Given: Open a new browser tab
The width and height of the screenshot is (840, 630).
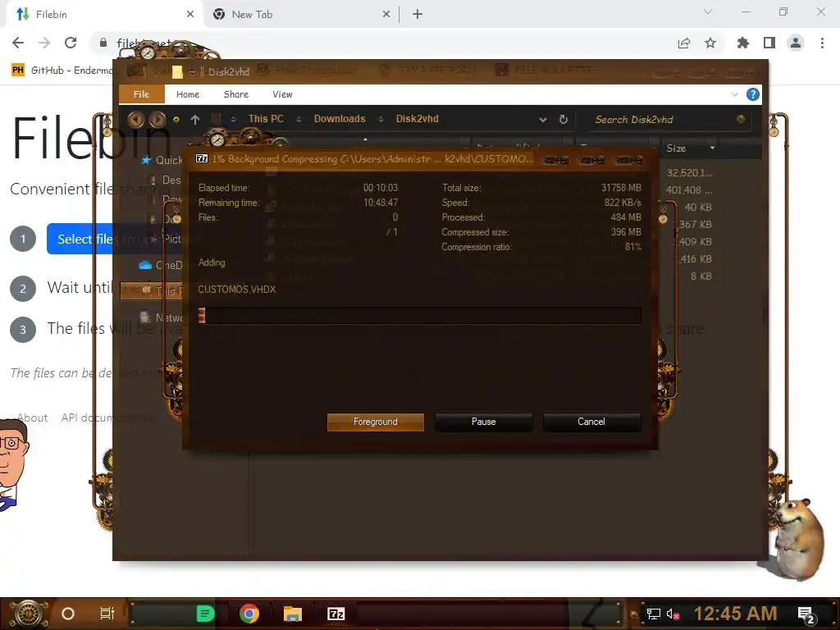Looking at the screenshot, I should [418, 15].
